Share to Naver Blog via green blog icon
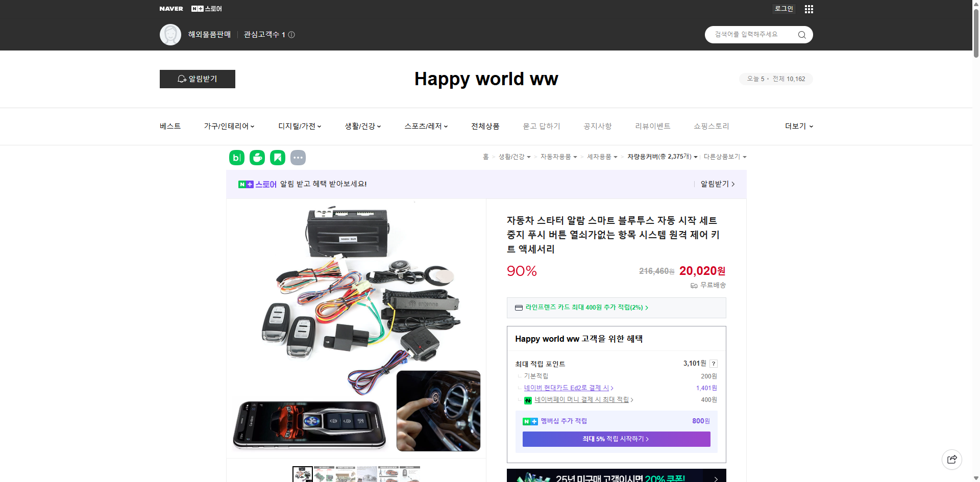This screenshot has width=980, height=482. (x=236, y=157)
